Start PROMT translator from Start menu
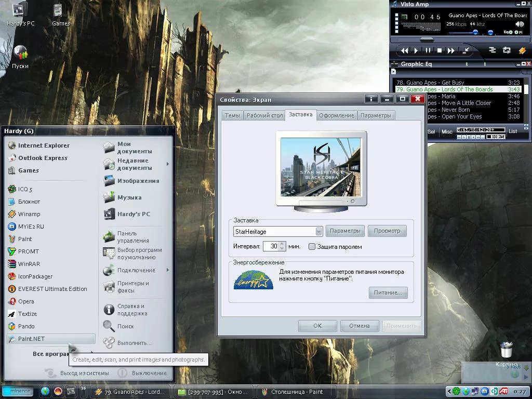Image resolution: width=532 pixels, height=399 pixels. pyautogui.click(x=23, y=251)
